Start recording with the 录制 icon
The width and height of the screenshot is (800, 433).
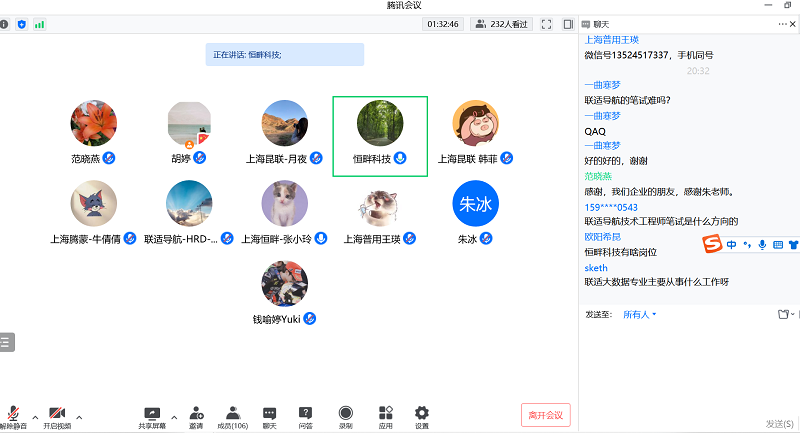(345, 413)
